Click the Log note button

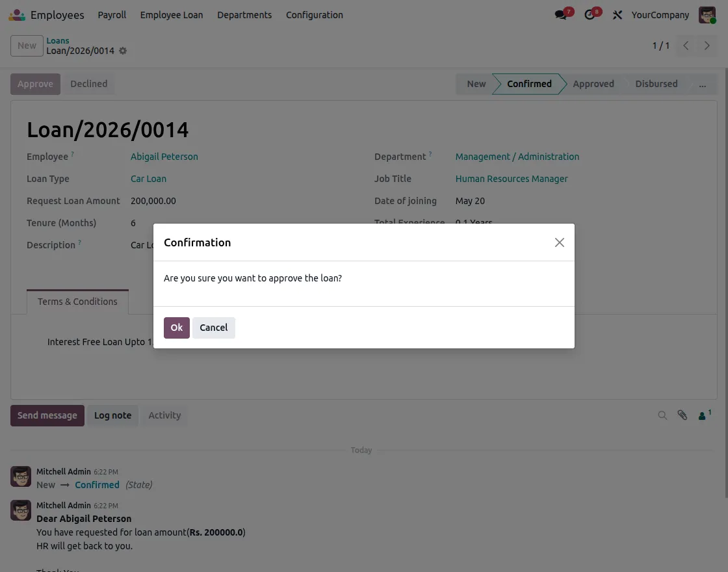coord(113,415)
